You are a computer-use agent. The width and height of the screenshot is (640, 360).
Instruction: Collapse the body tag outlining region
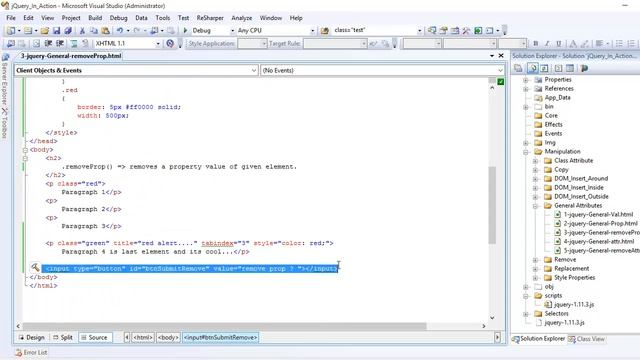25,150
